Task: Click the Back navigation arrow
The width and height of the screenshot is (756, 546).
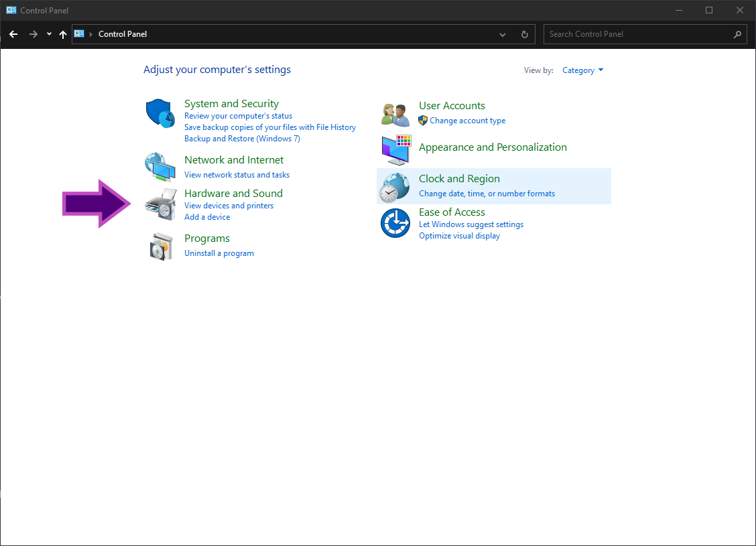Action: click(x=13, y=34)
